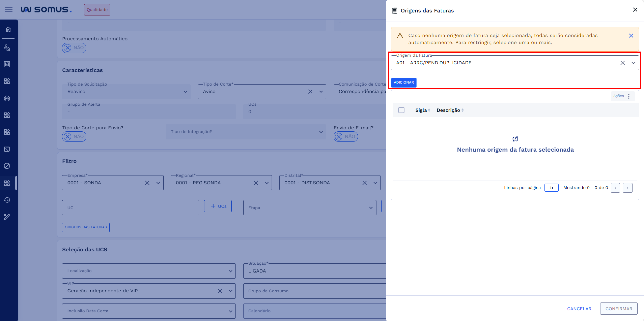
Task: Toggle Processamento Automático switch
Action: coord(74,48)
